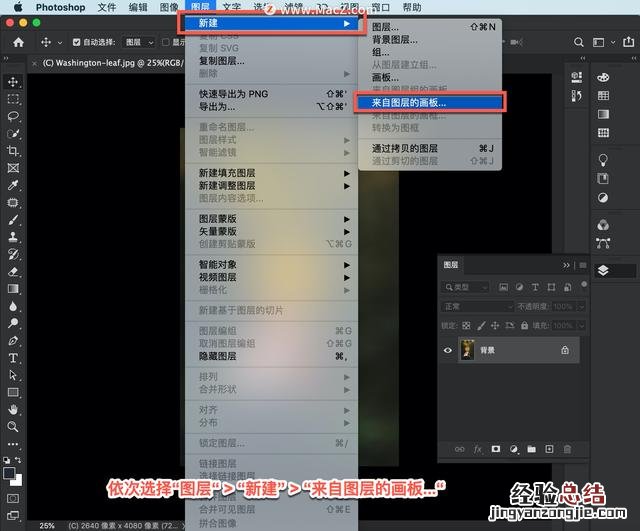Pick the Eyedropper tool

13,186
